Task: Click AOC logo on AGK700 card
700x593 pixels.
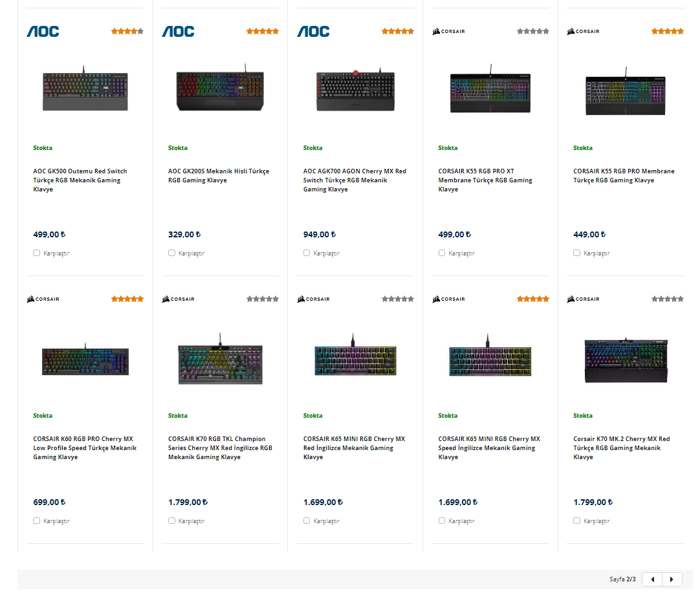Action: point(313,31)
